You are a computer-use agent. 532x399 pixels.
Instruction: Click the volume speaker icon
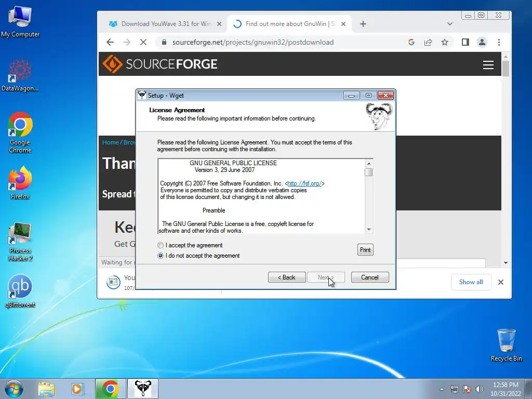point(480,389)
